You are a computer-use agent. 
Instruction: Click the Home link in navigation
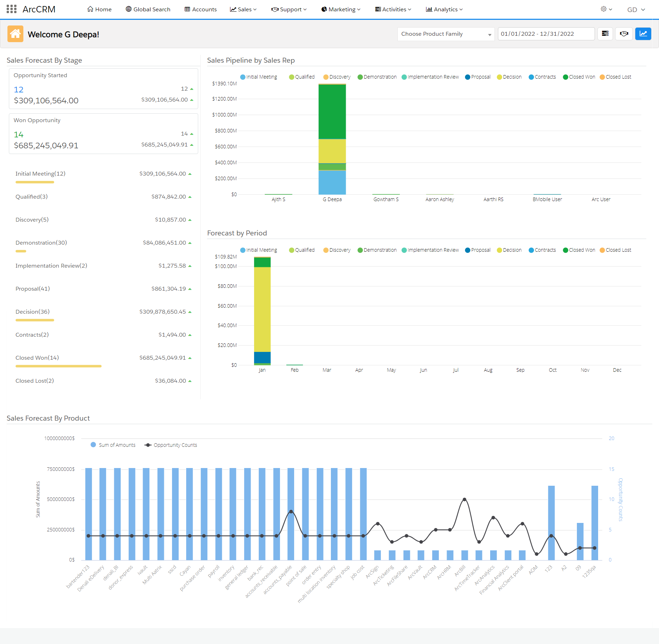coord(99,9)
